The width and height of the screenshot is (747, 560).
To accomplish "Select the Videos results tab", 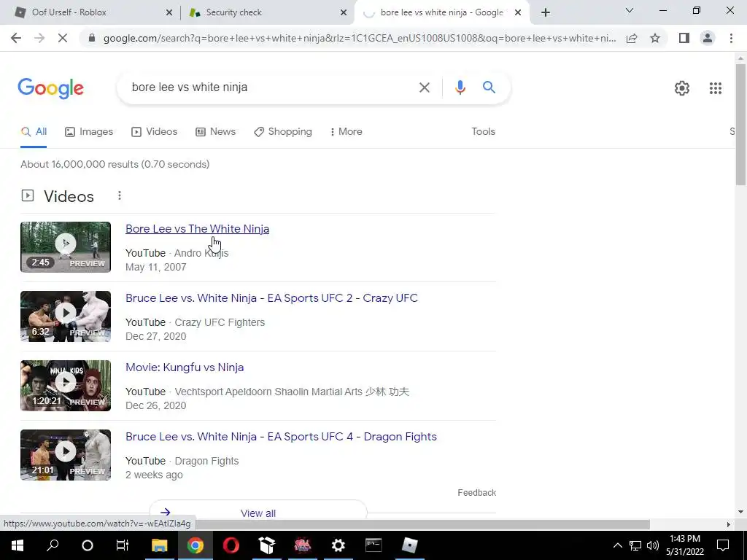I will [154, 132].
